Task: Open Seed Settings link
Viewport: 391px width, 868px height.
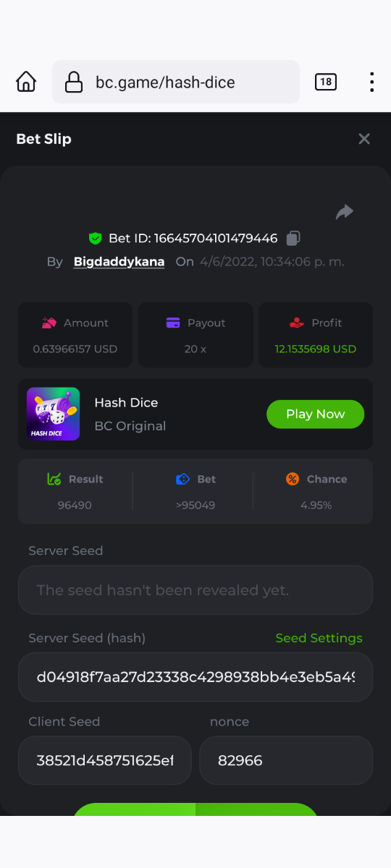Action: [319, 638]
